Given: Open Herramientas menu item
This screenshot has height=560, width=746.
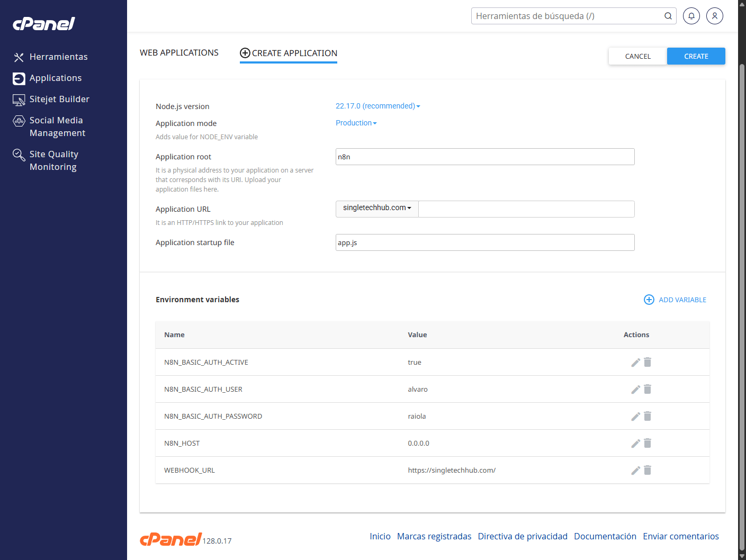Looking at the screenshot, I should [59, 57].
